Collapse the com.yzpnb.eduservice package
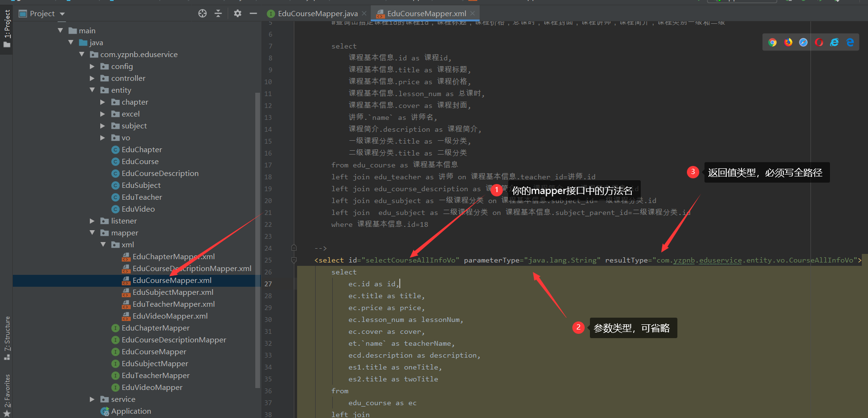Image resolution: width=868 pixels, height=418 pixels. (82, 54)
